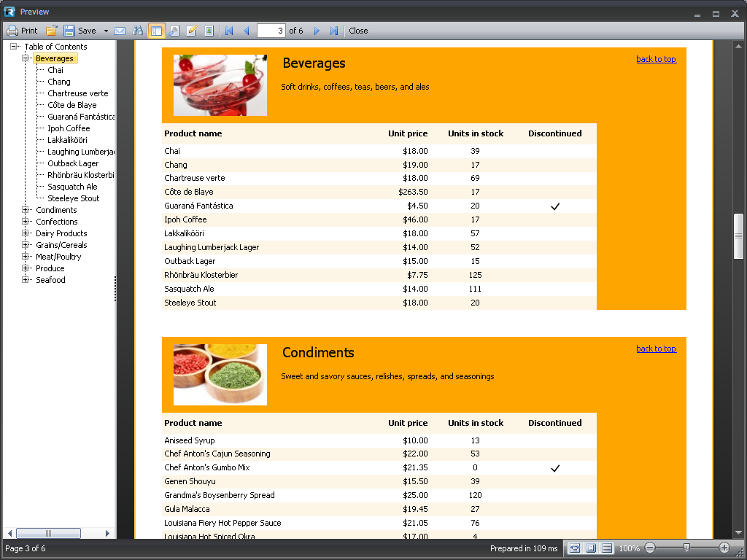Click the zoom slider handle
Image resolution: width=747 pixels, height=560 pixels.
[686, 548]
